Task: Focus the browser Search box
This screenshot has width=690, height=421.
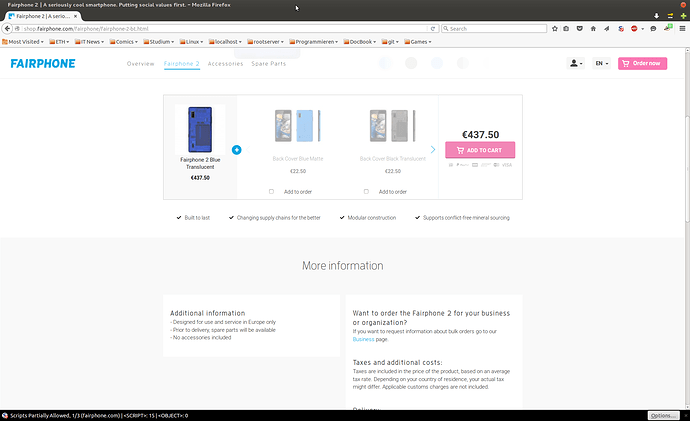Action: click(494, 29)
